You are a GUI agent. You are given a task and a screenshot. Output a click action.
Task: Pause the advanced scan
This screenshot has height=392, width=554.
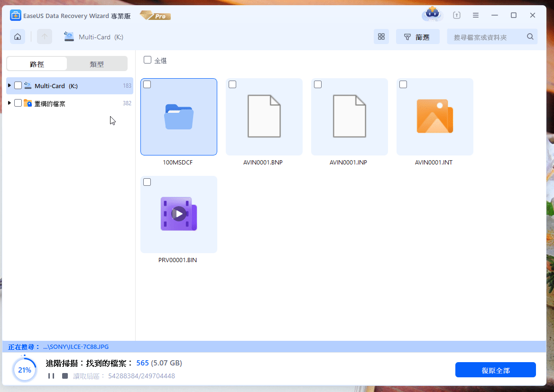(x=51, y=376)
